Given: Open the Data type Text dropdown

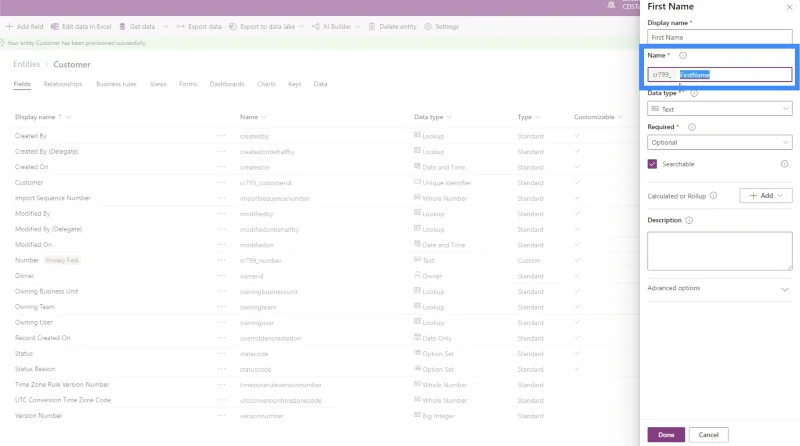Looking at the screenshot, I should (719, 109).
